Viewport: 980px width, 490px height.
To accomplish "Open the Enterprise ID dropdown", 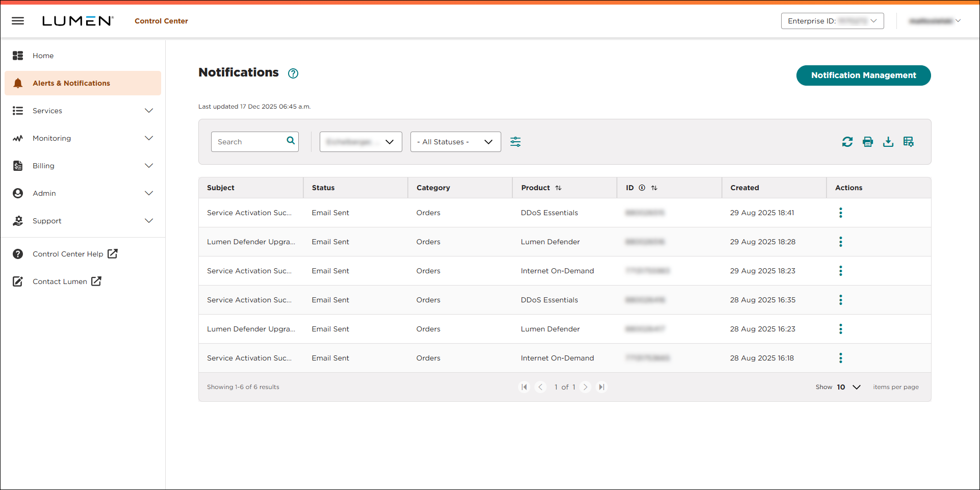I will 832,21.
